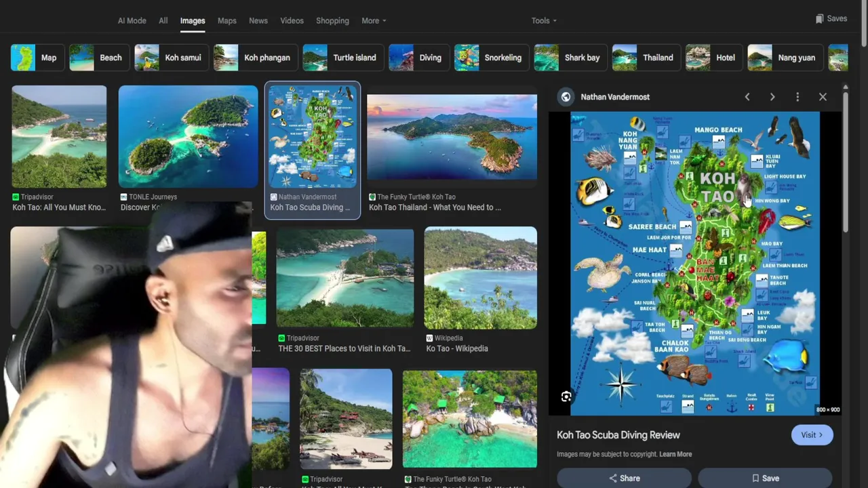This screenshot has width=868, height=488.
Task: Click Koh Tao Scuba Diving result title
Action: pos(310,207)
